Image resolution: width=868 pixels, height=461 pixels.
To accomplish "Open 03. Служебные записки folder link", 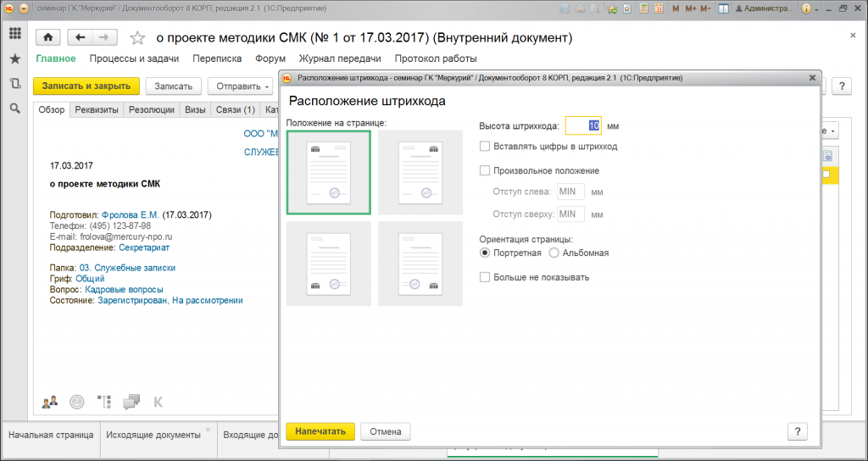I will click(x=127, y=268).
